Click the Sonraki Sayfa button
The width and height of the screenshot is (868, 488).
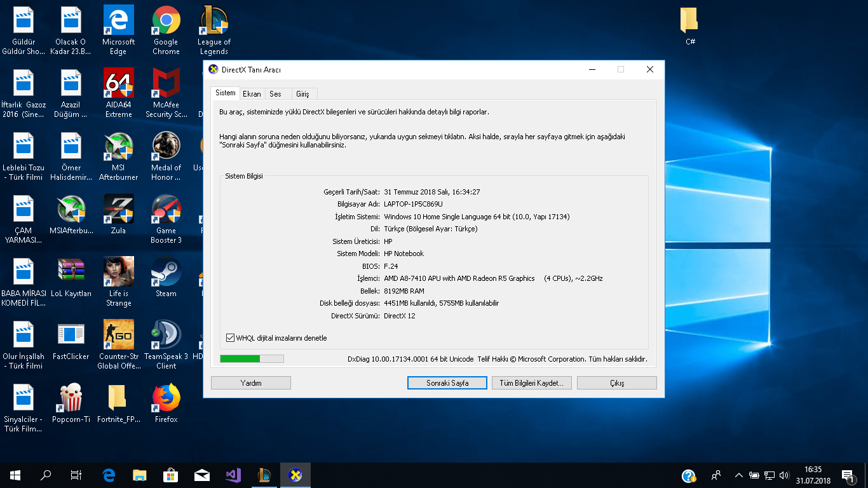pyautogui.click(x=447, y=383)
